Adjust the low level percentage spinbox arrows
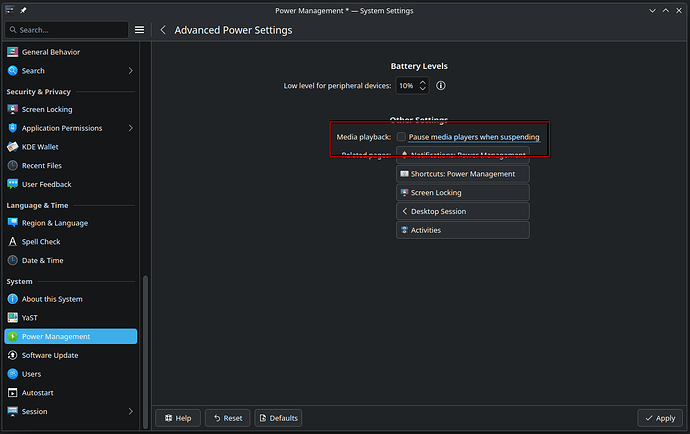The height and width of the screenshot is (434, 690). tap(423, 86)
